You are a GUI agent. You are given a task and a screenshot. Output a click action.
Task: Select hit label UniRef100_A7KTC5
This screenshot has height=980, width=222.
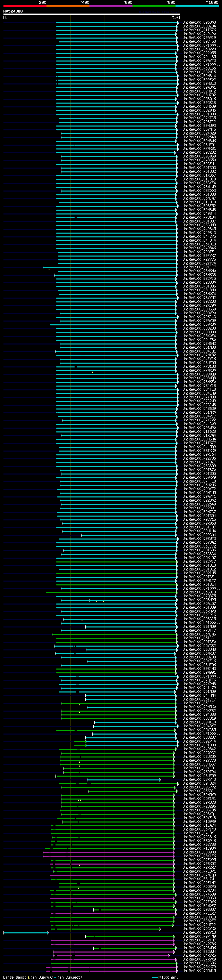(199, 118)
